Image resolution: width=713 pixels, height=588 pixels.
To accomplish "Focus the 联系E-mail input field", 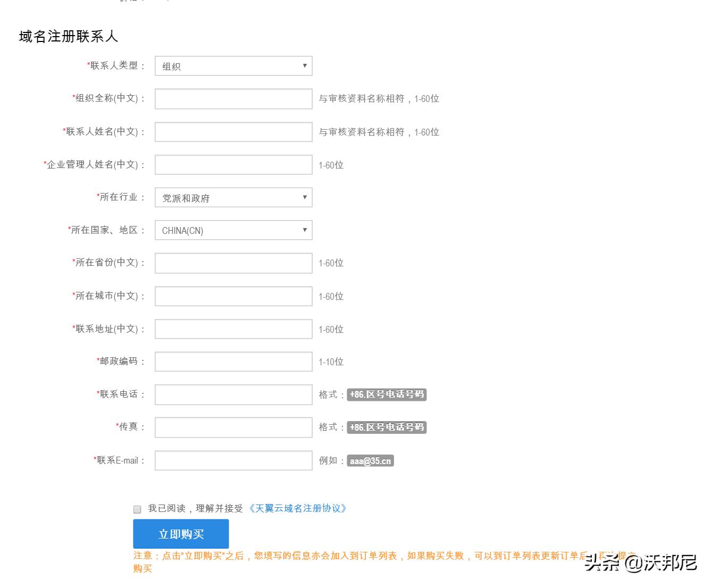I will [233, 460].
